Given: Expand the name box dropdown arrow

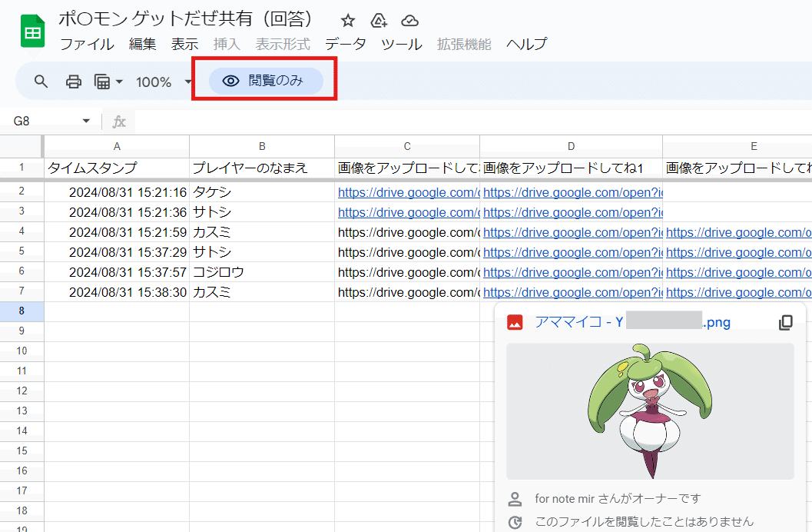Looking at the screenshot, I should point(86,121).
